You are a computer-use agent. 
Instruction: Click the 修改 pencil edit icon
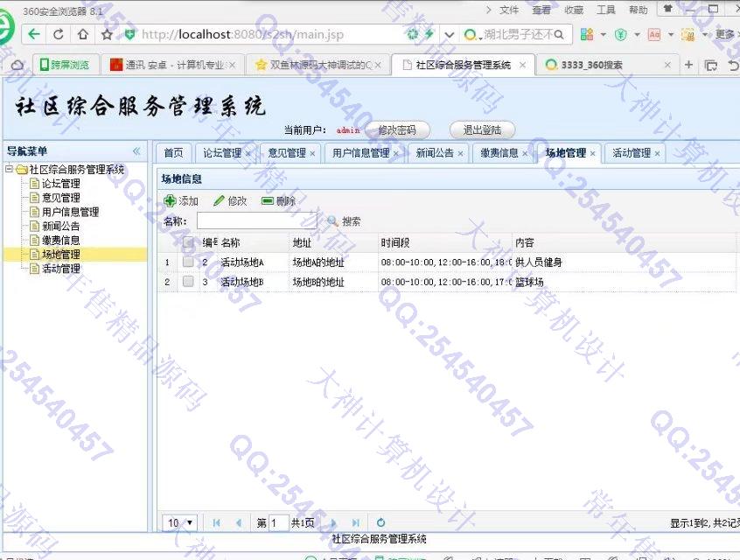[219, 201]
